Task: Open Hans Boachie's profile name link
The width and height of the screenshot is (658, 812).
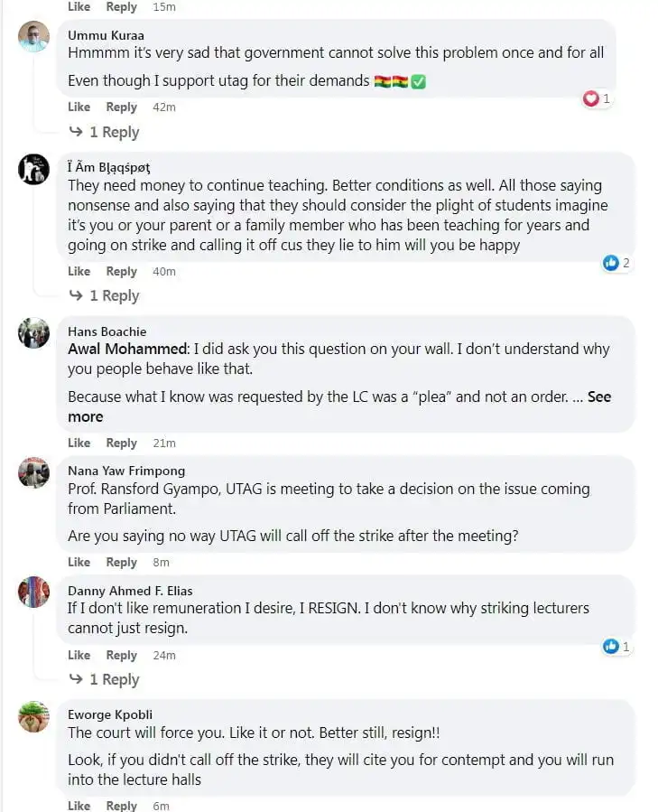Action: pyautogui.click(x=107, y=331)
